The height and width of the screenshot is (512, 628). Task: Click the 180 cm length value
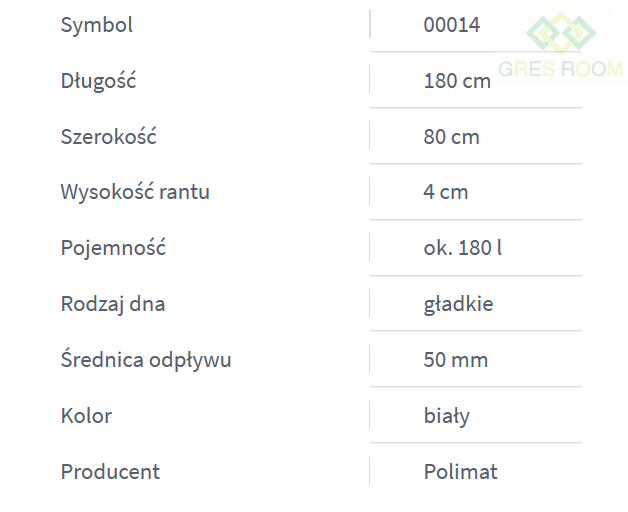point(457,81)
